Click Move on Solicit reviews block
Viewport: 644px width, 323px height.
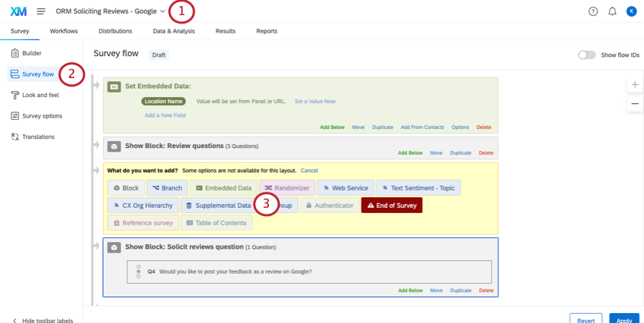436,290
